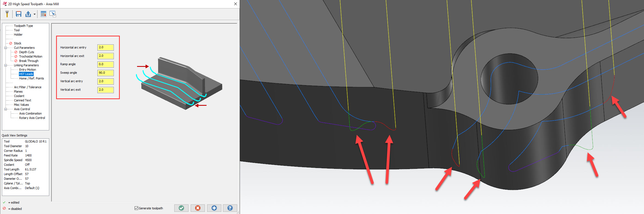Open help with the question mark button
644x214 pixels.
coord(230,208)
